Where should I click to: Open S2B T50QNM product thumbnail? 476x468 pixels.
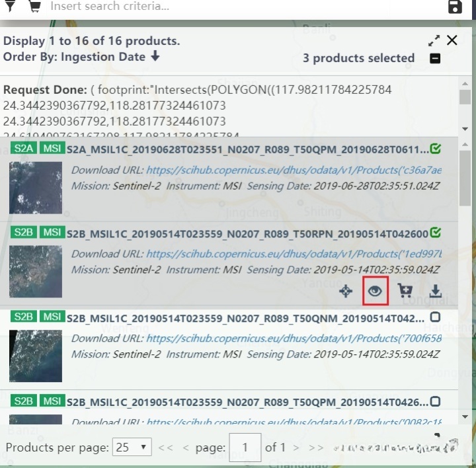tap(36, 356)
